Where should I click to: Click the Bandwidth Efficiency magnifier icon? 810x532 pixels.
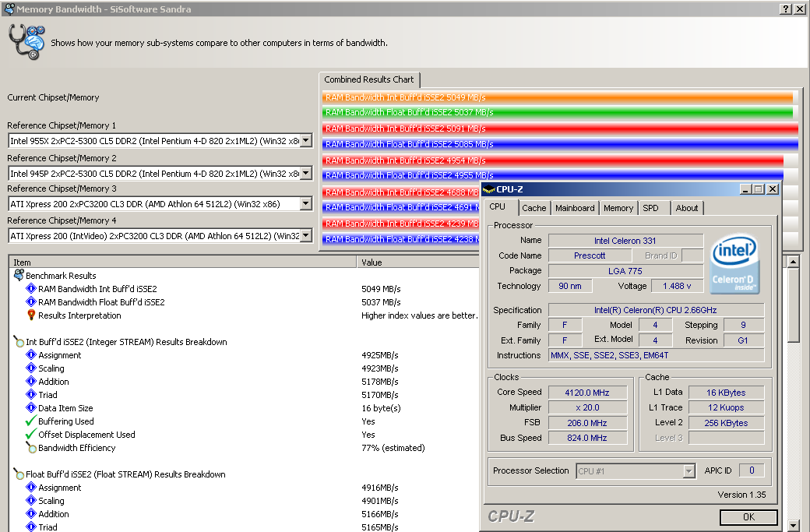point(31,448)
